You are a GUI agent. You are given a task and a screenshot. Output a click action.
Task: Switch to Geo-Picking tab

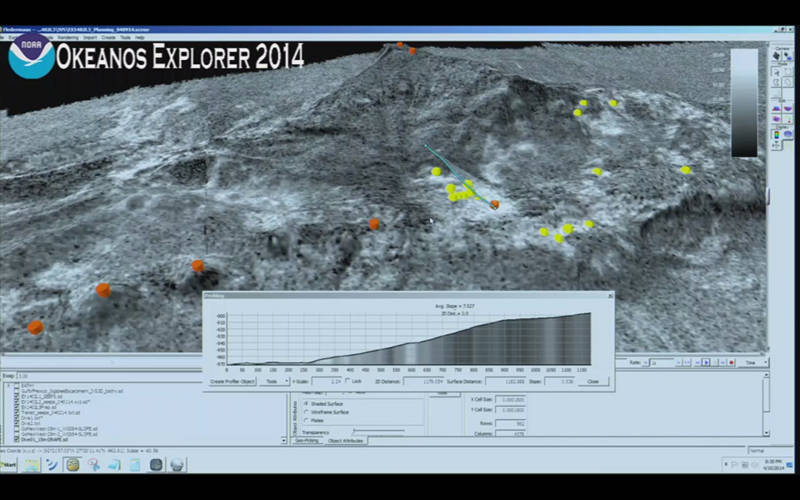pyautogui.click(x=307, y=440)
